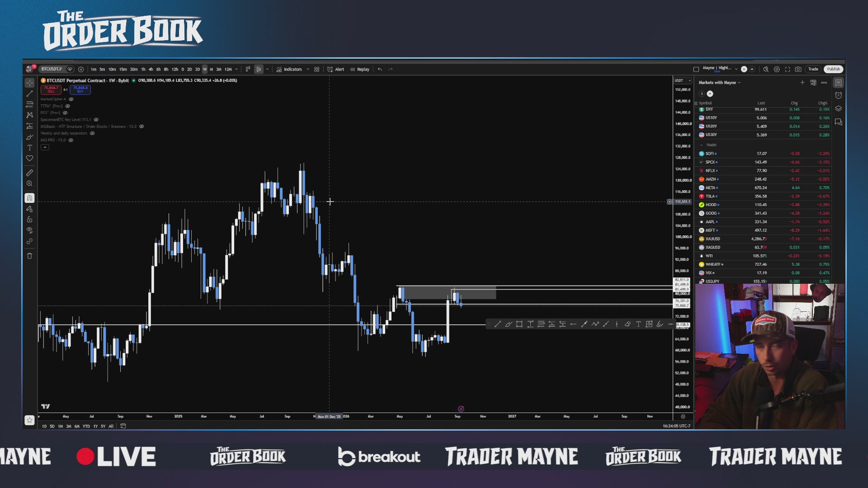Create an Alert

pos(336,69)
